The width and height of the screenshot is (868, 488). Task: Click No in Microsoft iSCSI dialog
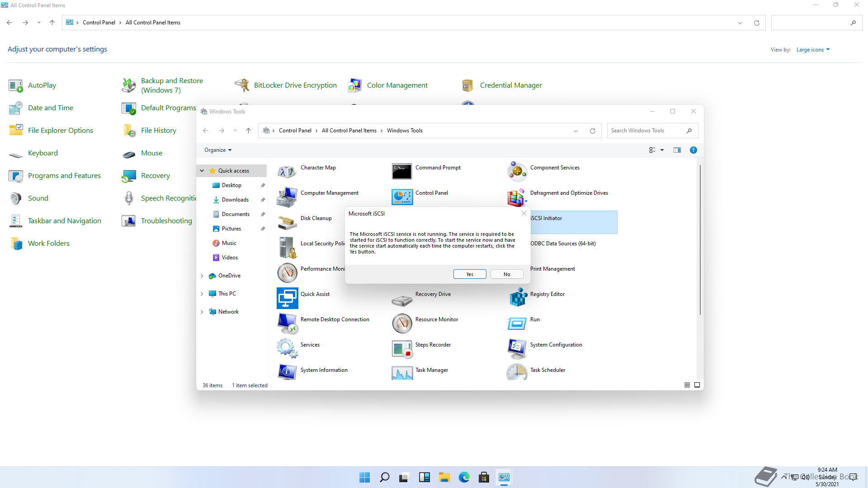(507, 274)
